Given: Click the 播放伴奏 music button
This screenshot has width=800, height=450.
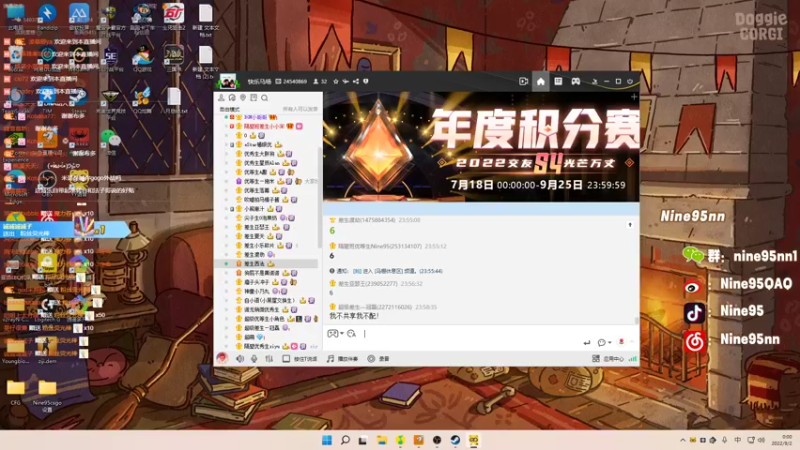Looking at the screenshot, I should [342, 359].
